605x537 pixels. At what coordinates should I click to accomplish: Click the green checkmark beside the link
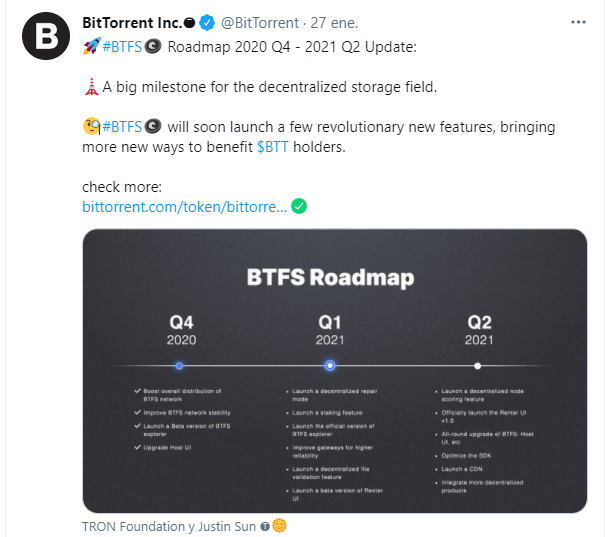pos(298,207)
